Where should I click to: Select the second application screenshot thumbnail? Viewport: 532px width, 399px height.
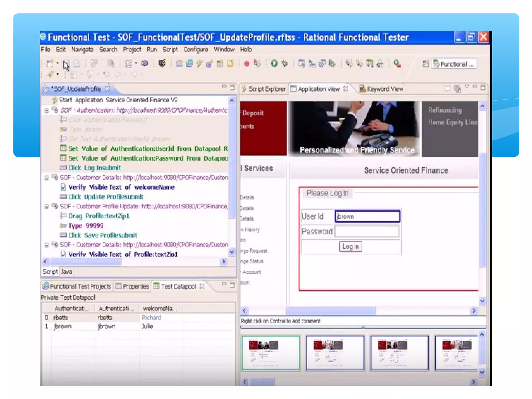coord(335,353)
